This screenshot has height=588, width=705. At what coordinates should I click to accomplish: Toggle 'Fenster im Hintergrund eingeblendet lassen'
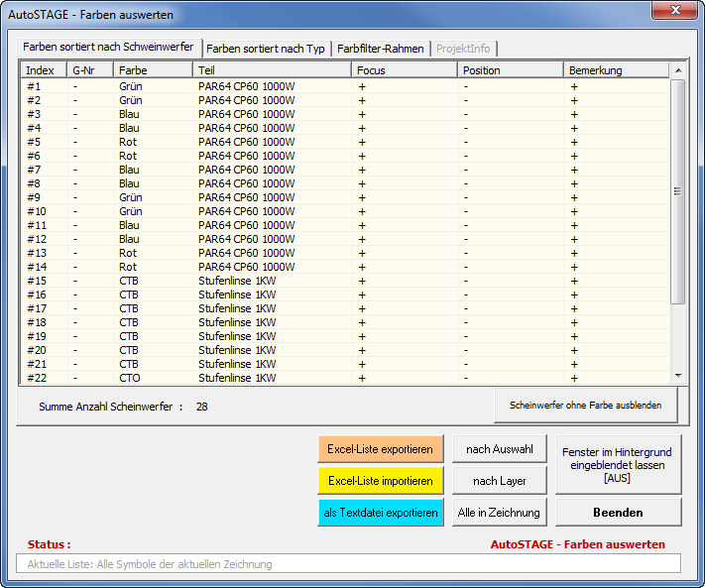[618, 464]
